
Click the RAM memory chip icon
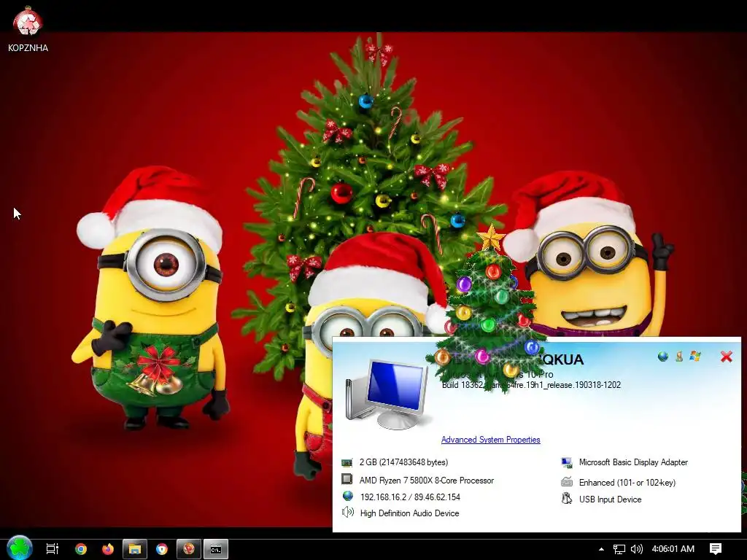click(347, 462)
